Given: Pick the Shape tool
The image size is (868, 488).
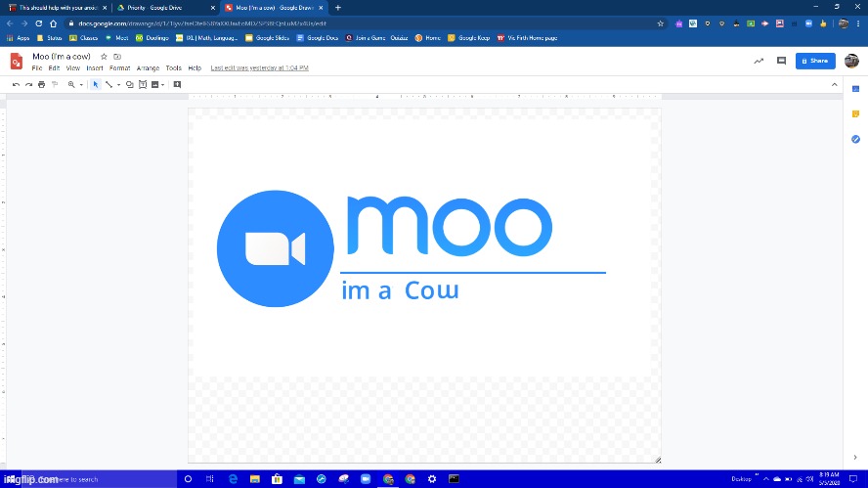Looking at the screenshot, I should click(130, 85).
